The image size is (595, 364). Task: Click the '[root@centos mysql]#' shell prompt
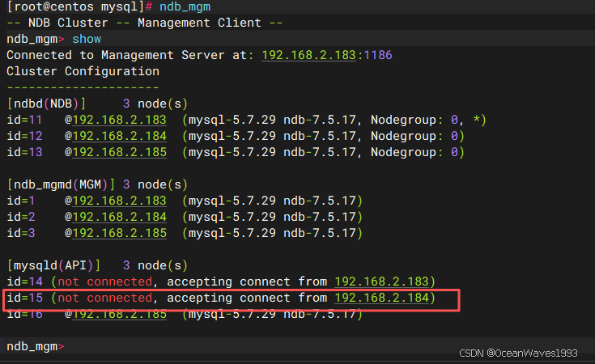coord(79,6)
